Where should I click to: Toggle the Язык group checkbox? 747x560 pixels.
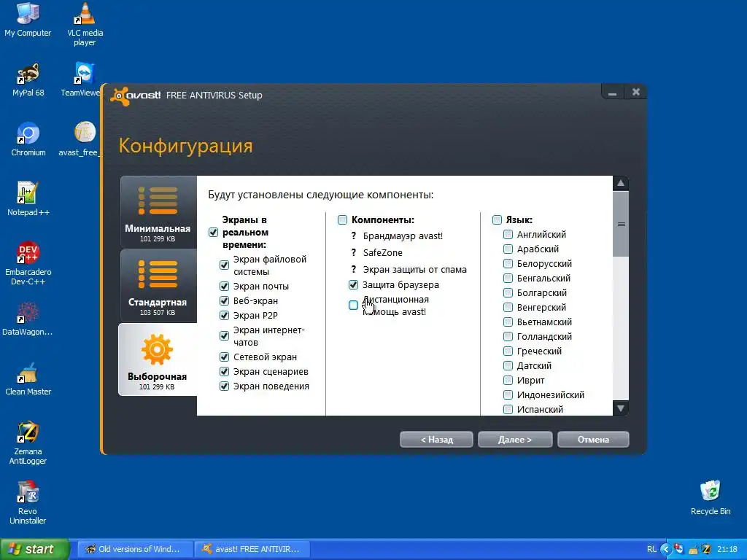(x=497, y=220)
